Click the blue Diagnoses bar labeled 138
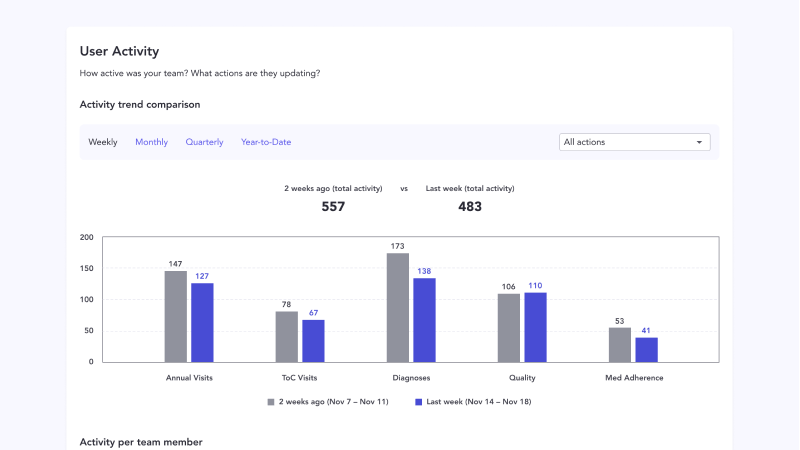 point(424,319)
